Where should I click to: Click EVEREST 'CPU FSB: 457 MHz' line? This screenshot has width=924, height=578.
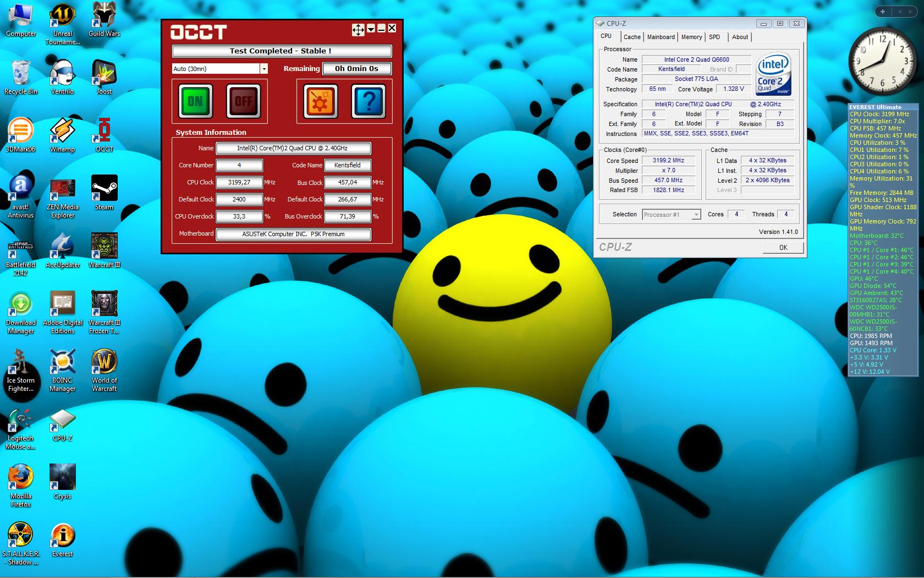(875, 128)
